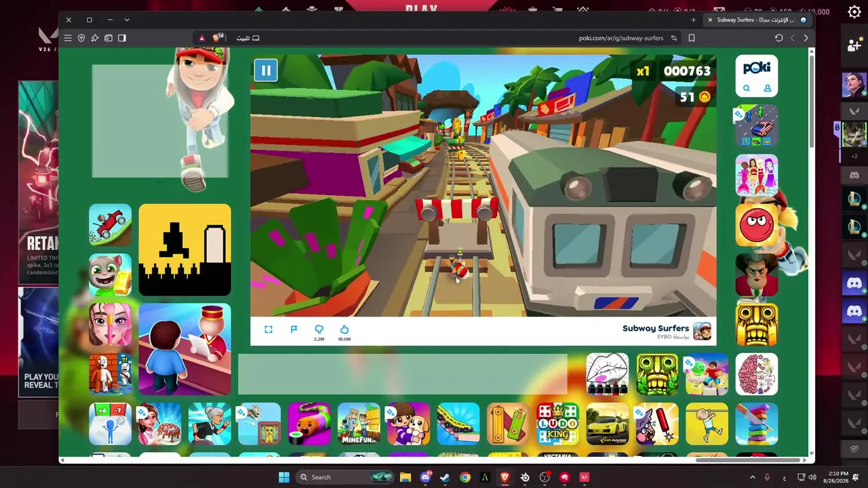Show hidden system tray icons
Viewport: 868px width, 488px height.
pyautogui.click(x=752, y=477)
